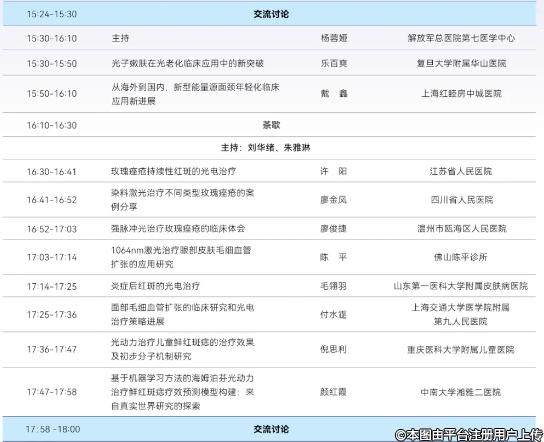Image resolution: width=544 pixels, height=442 pixels.
Task: Click 江苏省人民医院 affiliation
Action: pos(461,171)
